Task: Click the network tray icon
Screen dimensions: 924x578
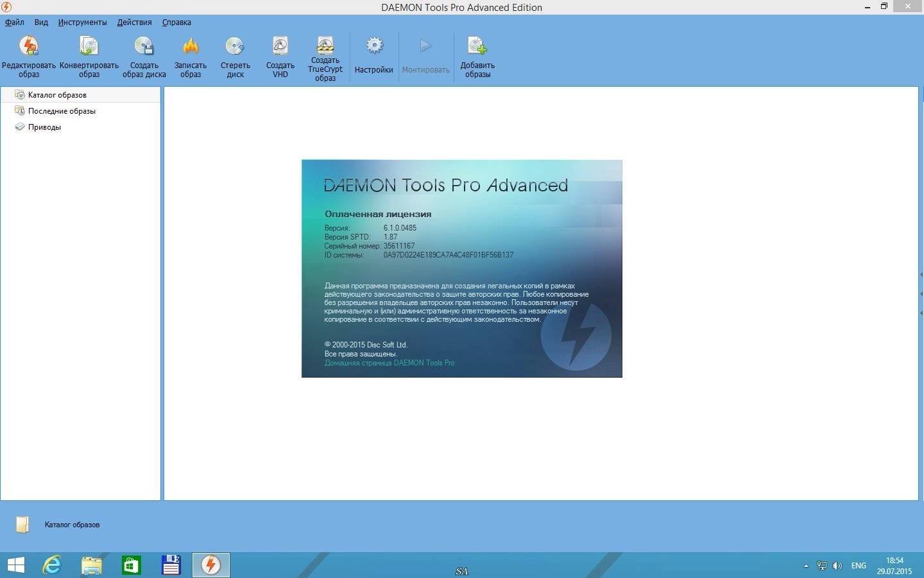Action: (822, 566)
